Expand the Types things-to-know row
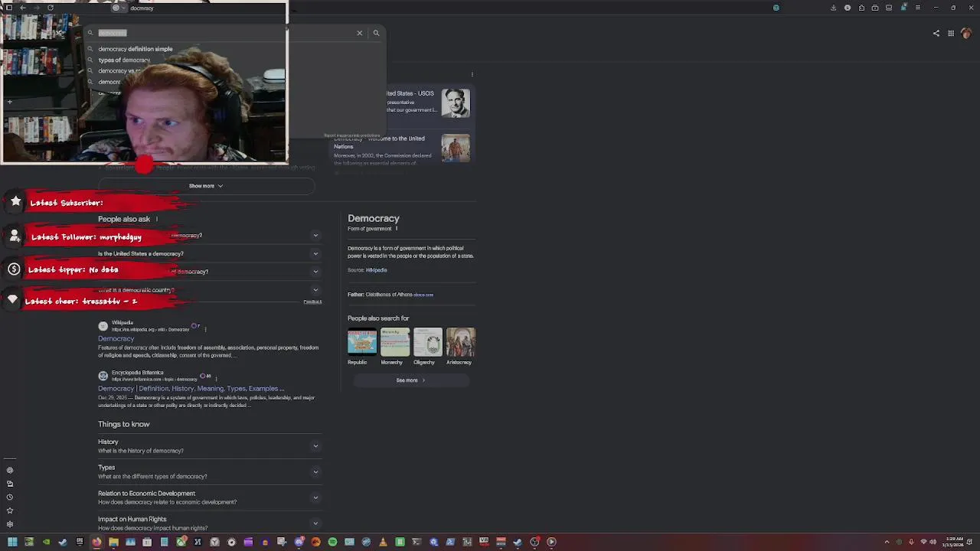The image size is (980, 551). [208, 471]
